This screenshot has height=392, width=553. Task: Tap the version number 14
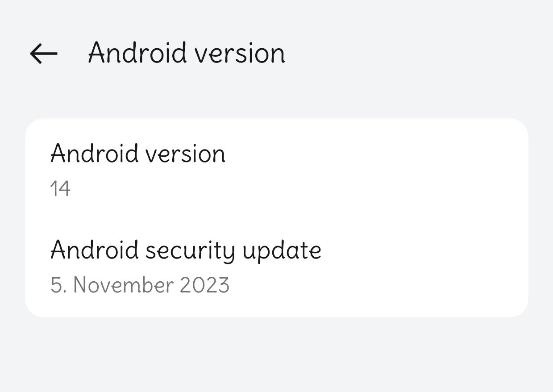click(60, 189)
